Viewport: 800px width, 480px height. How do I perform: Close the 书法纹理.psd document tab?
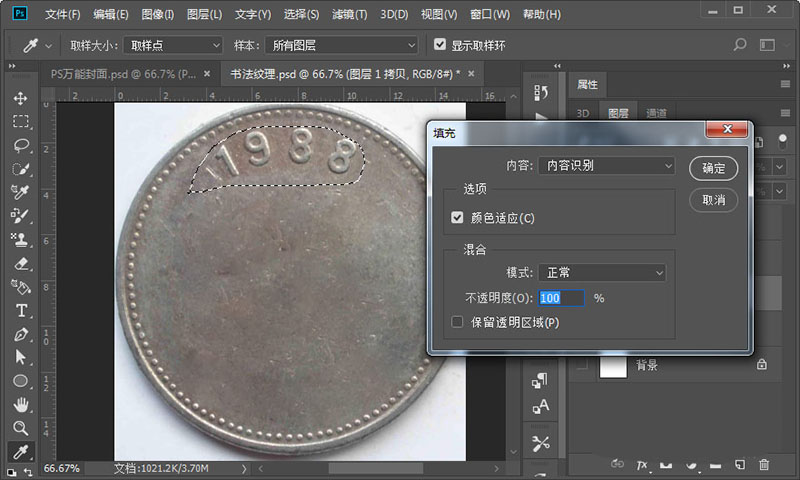471,74
